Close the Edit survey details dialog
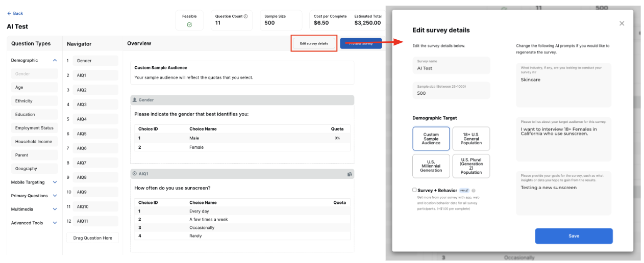Image resolution: width=644 pixels, height=263 pixels. tap(622, 23)
